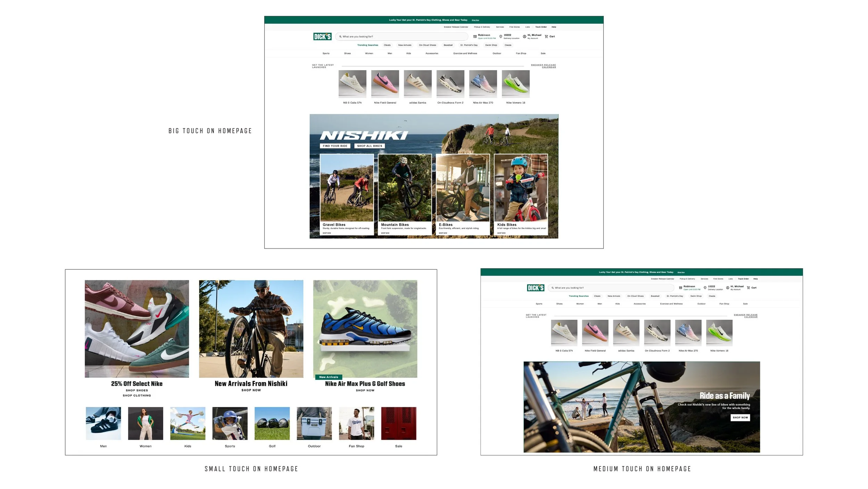
Task: Open the Sneaker Release Calendar link
Action: 544,66
